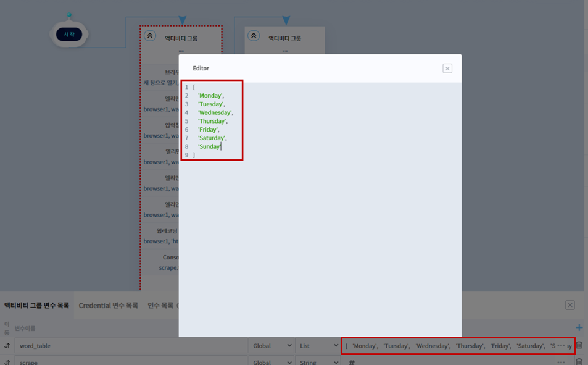This screenshot has height=365, width=588.
Task: Click the 'Saturday' line in Editor
Action: coord(212,138)
